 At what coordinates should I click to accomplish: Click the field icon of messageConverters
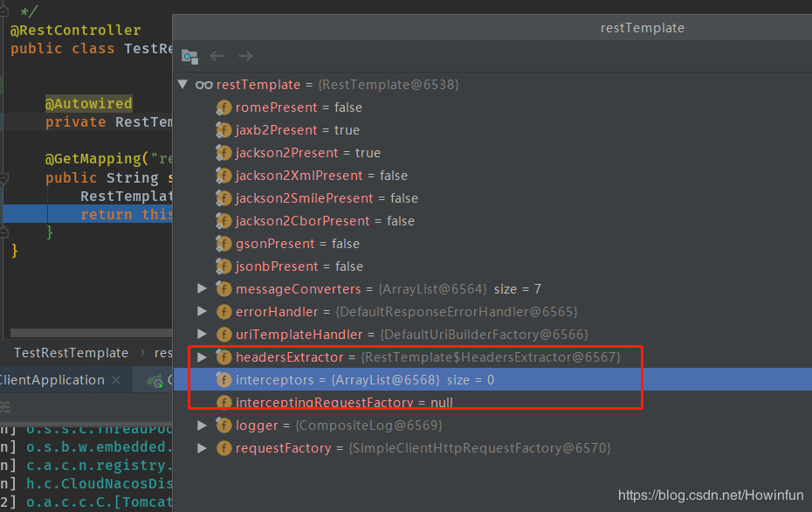pos(224,289)
